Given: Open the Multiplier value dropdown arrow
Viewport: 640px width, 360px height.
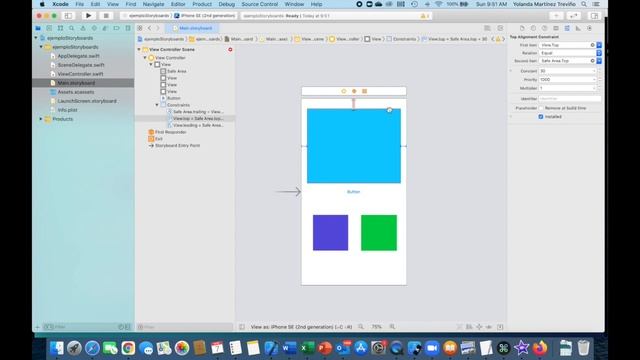Looking at the screenshot, I should (594, 88).
